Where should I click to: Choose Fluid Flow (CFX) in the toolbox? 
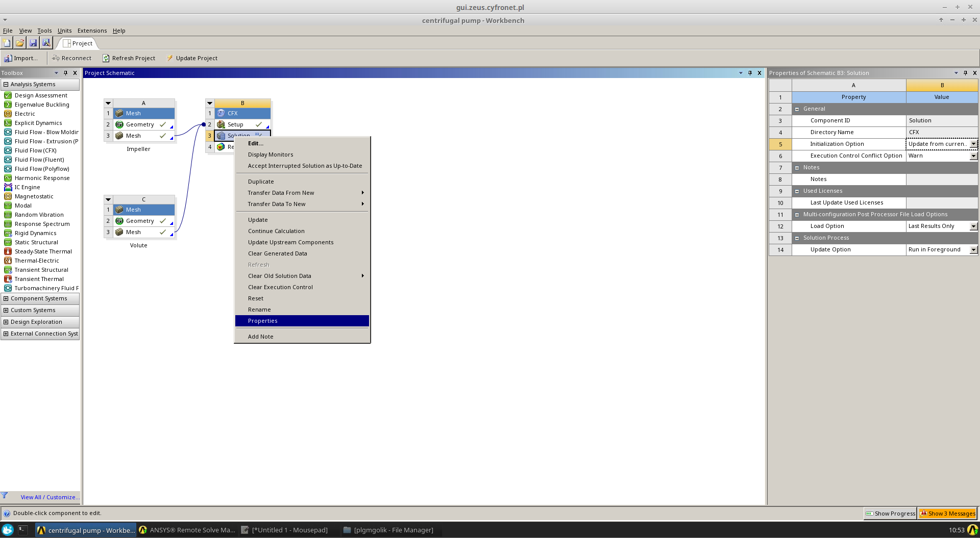tap(35, 150)
